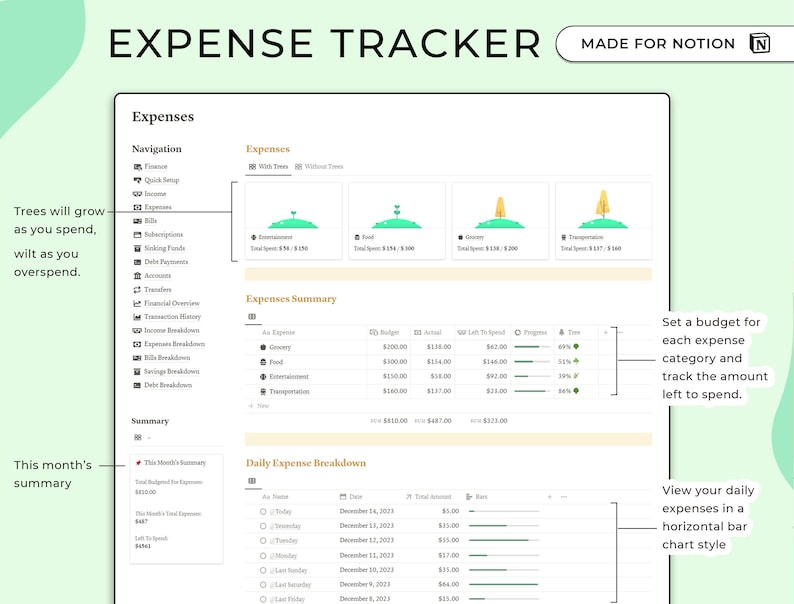
Task: Click the Income Breakdown icon
Action: point(137,331)
